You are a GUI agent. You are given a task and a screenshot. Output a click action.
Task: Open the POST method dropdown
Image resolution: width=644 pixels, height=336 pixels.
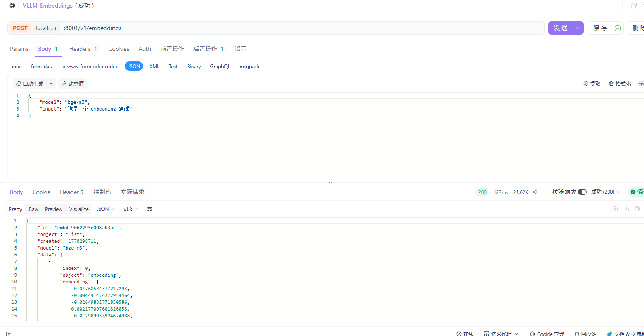pyautogui.click(x=20, y=28)
